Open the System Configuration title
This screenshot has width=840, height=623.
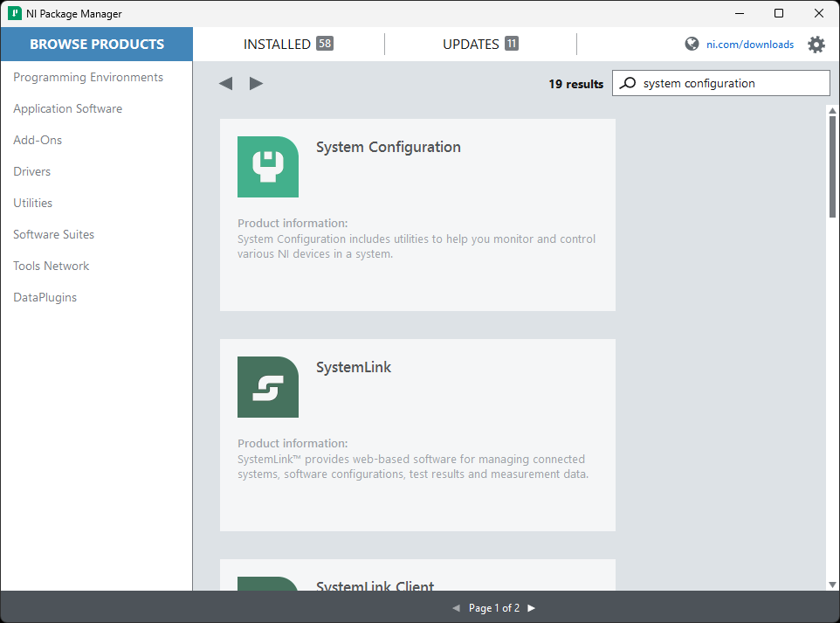(x=389, y=148)
